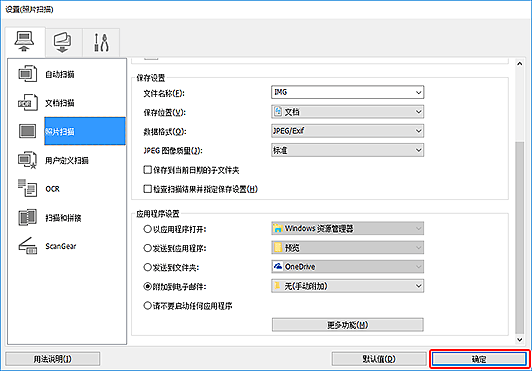Select 自动扫描 in the sidebar
Image resolution: width=532 pixels, height=371 pixels.
(60, 74)
